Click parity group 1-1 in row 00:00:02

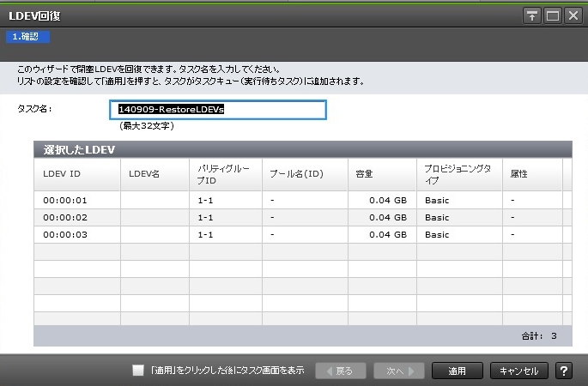[205, 218]
